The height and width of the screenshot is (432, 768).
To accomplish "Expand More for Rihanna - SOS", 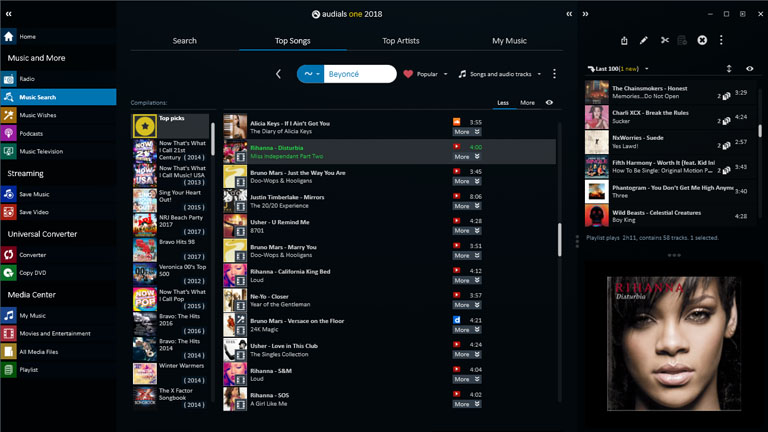I will [466, 404].
